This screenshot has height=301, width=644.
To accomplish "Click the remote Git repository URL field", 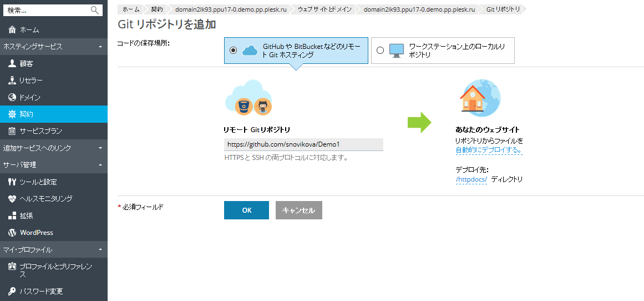I will point(303,144).
